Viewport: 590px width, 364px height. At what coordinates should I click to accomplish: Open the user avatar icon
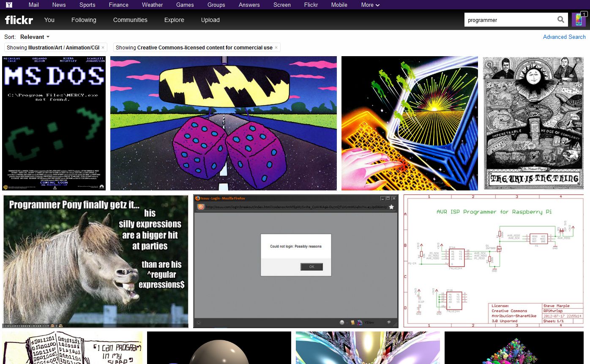[x=579, y=19]
